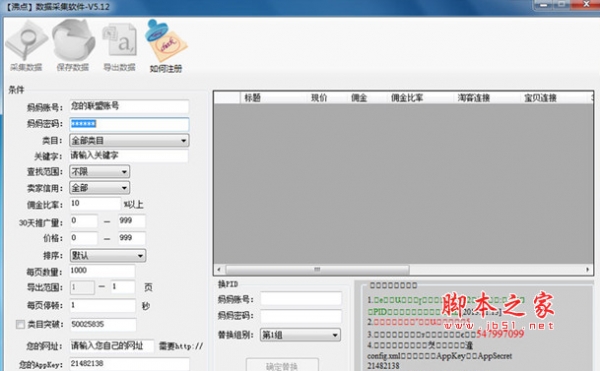Enable the 类目突破 checkbox
600x371 pixels.
(20, 324)
